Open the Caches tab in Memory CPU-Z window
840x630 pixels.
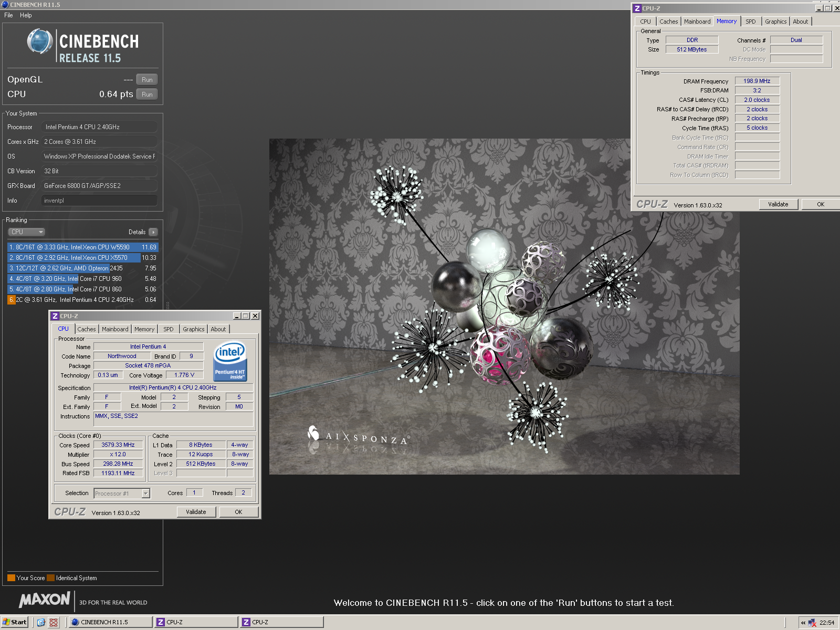pos(669,22)
